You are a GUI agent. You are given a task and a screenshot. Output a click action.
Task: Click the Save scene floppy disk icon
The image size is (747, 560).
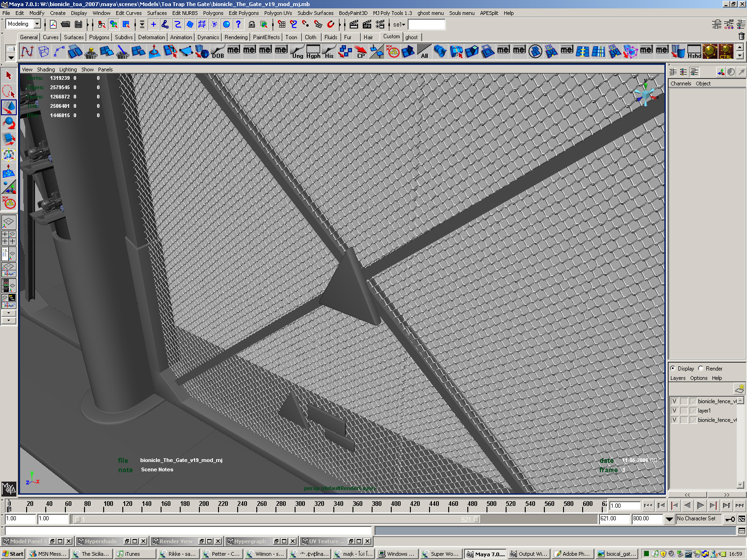point(78,24)
